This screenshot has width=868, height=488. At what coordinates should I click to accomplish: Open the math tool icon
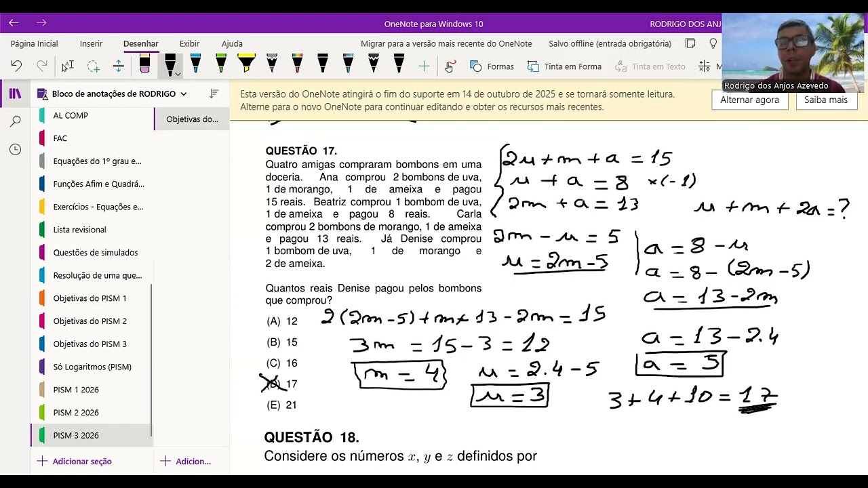click(x=705, y=66)
